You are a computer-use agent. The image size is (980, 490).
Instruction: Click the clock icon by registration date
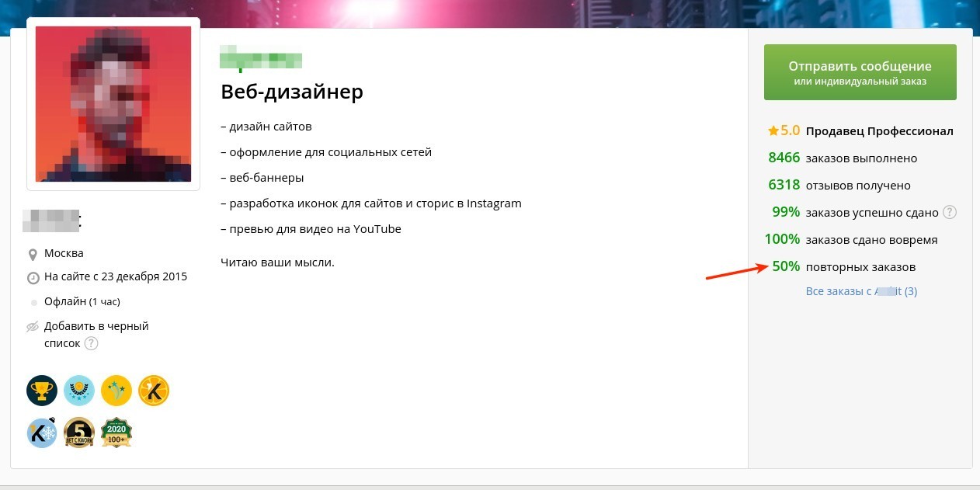click(x=33, y=277)
